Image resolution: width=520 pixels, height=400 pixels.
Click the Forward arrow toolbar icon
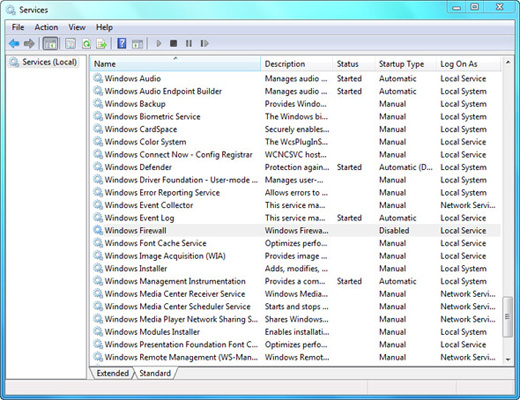coord(29,43)
